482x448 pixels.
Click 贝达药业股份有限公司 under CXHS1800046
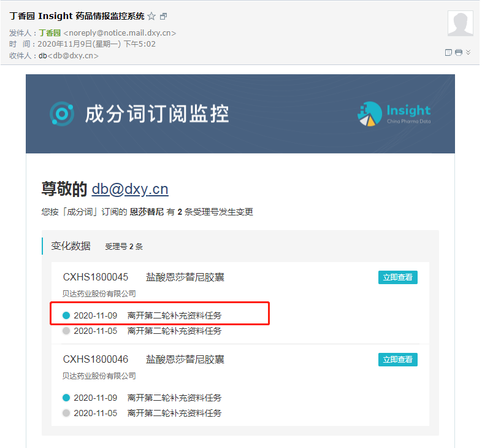click(99, 376)
